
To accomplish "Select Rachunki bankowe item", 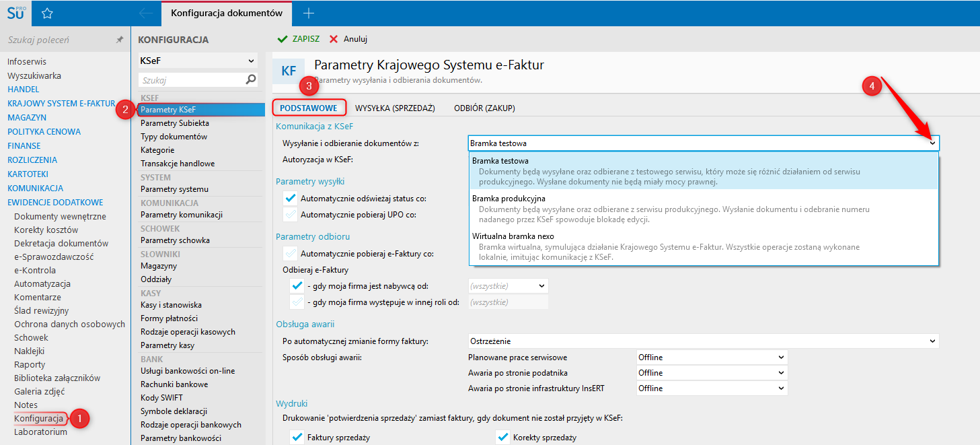I will click(x=174, y=384).
